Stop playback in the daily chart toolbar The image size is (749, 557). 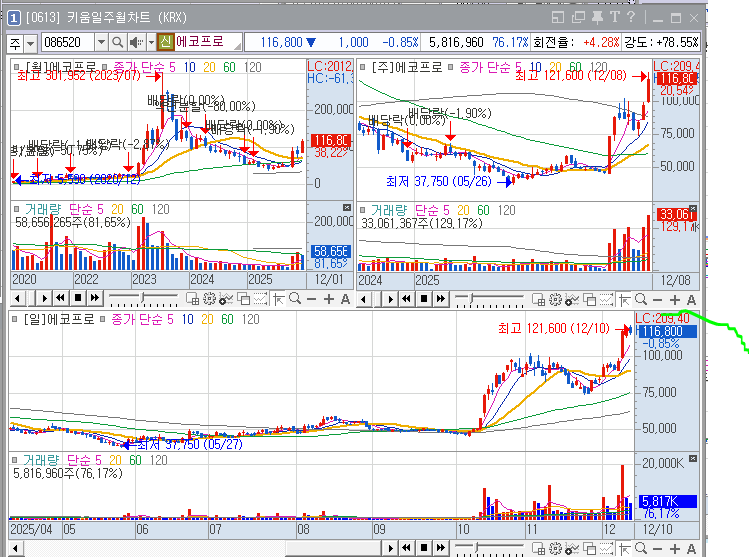(424, 548)
